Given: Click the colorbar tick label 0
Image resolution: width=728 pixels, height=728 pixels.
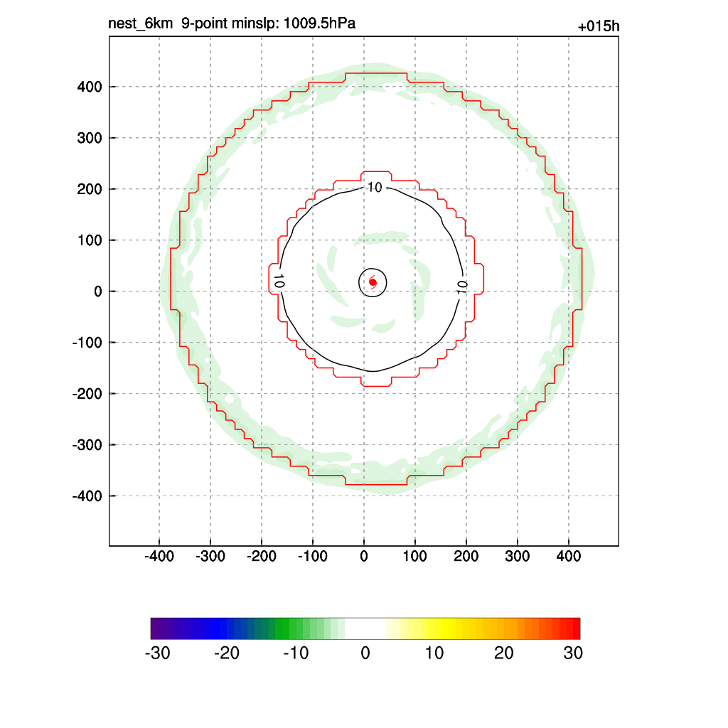Looking at the screenshot, I should (x=365, y=653).
